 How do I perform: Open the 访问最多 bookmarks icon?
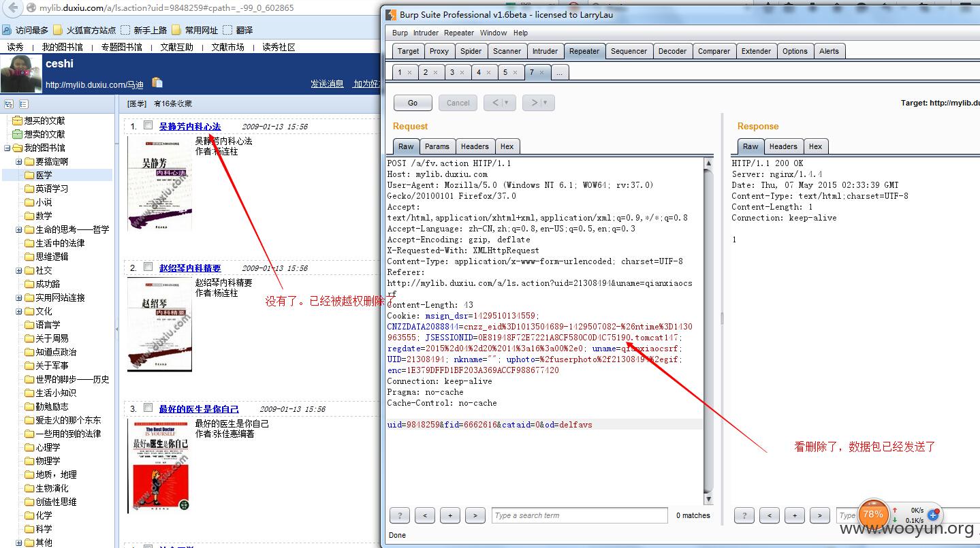[x=7, y=30]
